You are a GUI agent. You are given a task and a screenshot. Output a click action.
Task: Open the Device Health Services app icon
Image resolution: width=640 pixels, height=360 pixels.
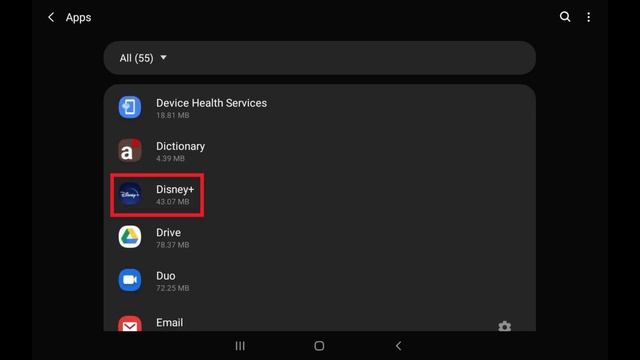tap(130, 107)
